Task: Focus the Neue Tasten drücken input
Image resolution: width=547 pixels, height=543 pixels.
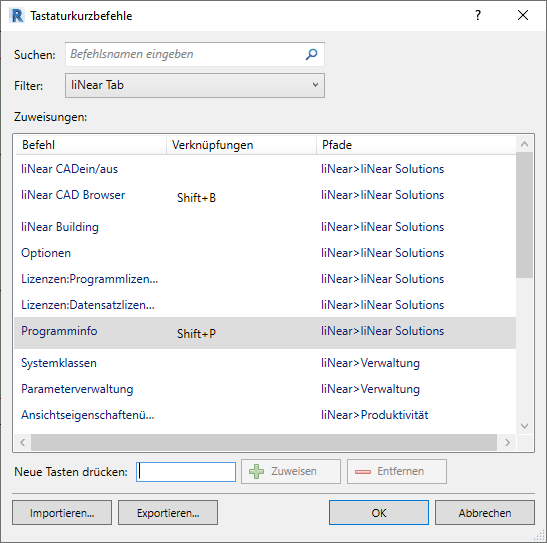Action: point(186,472)
